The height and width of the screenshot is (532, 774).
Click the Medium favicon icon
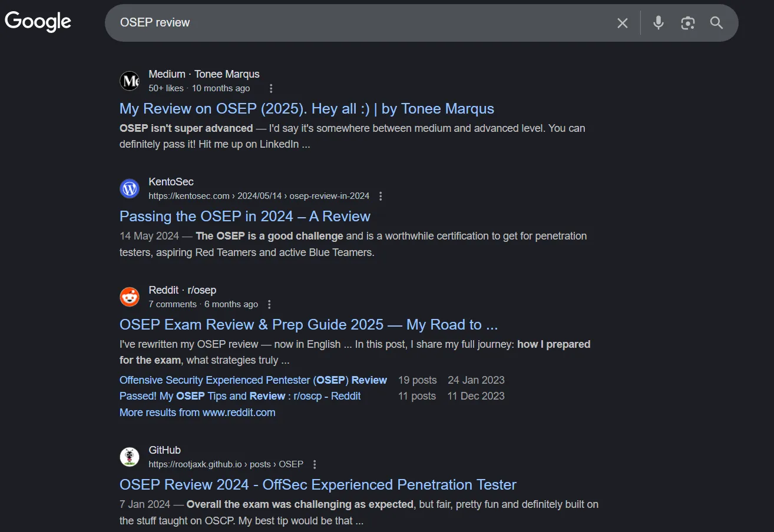pos(130,81)
